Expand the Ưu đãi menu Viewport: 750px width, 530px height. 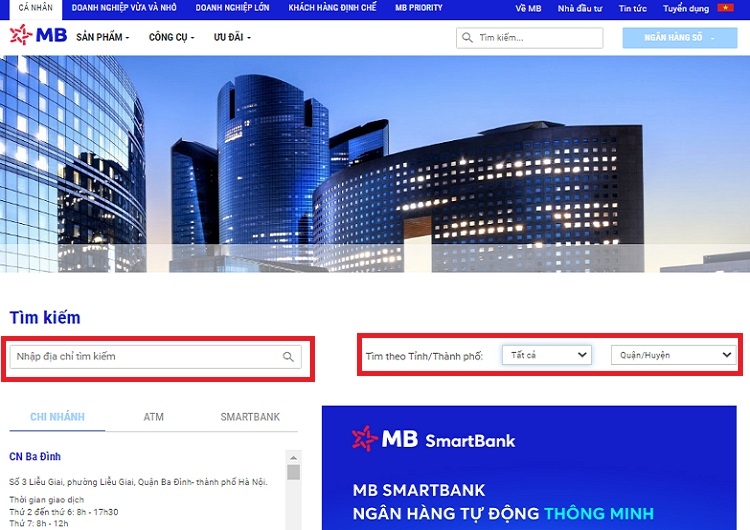[232, 38]
